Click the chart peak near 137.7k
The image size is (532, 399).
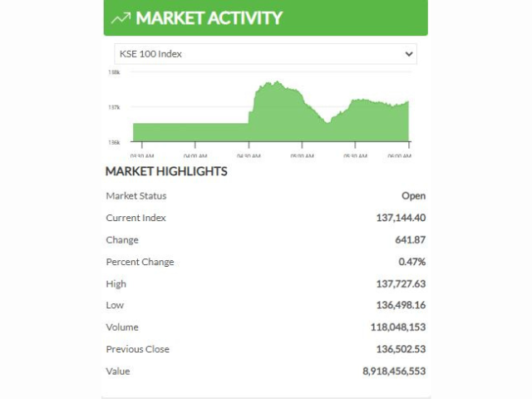click(278, 81)
